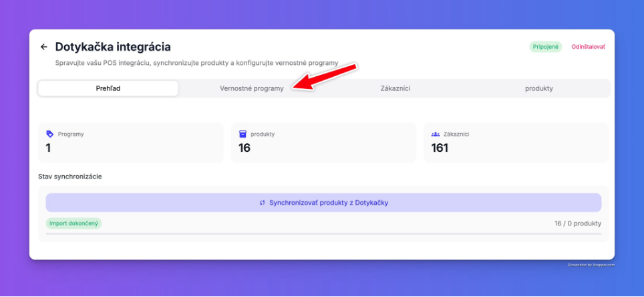Click the Pripojené status badge
This screenshot has width=644, height=297.
(545, 47)
